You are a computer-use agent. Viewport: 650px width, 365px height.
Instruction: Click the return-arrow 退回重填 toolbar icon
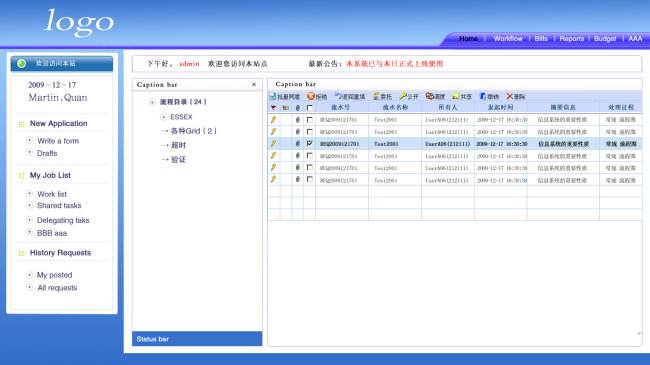337,96
